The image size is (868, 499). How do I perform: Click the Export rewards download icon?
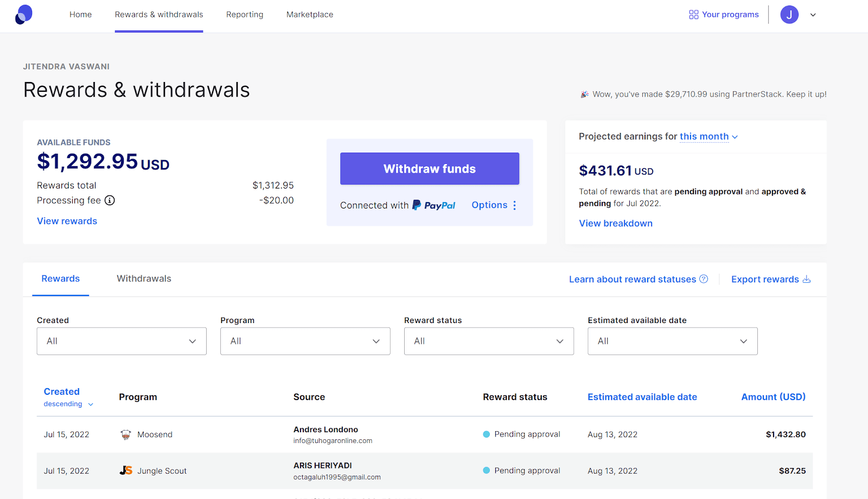coord(807,279)
